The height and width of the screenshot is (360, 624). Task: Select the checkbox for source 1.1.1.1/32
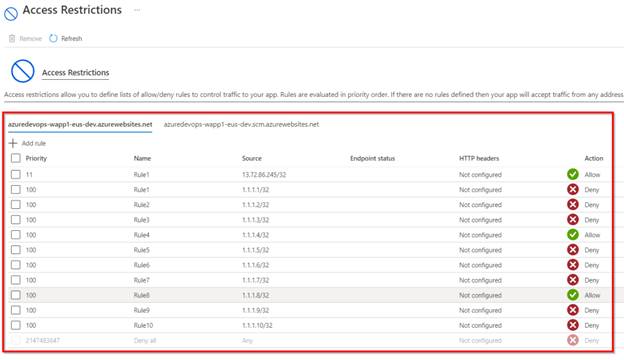tap(16, 189)
